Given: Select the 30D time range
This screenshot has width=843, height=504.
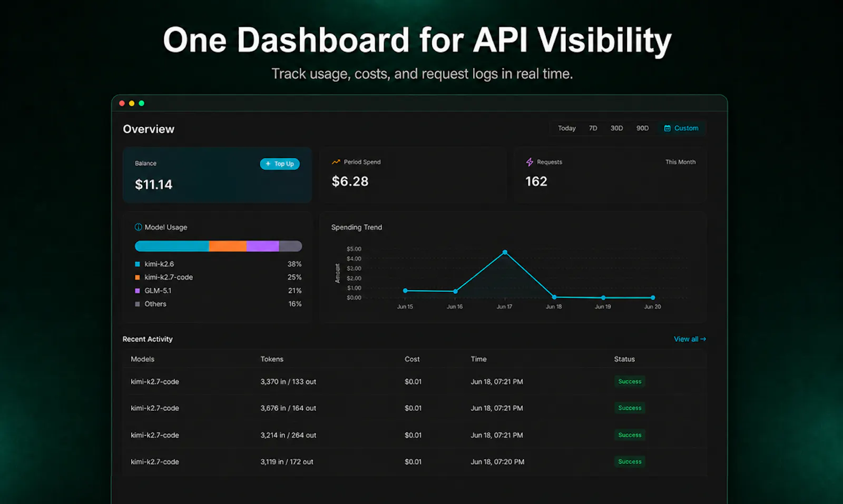Looking at the screenshot, I should pyautogui.click(x=616, y=128).
